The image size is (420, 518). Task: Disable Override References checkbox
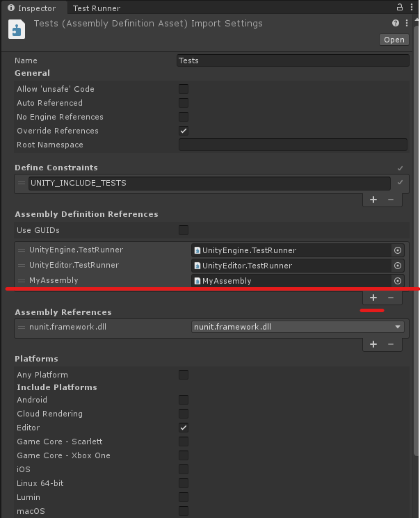[184, 131]
